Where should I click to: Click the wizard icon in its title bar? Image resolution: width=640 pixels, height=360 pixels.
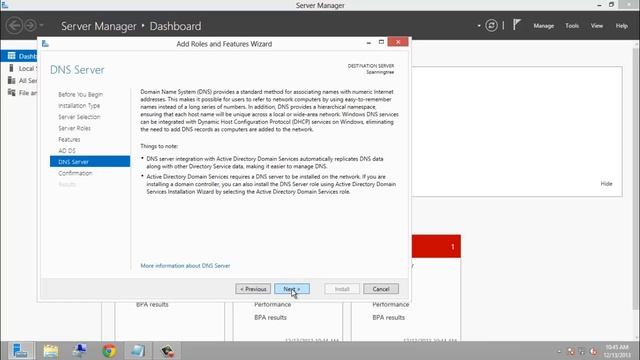coord(45,43)
